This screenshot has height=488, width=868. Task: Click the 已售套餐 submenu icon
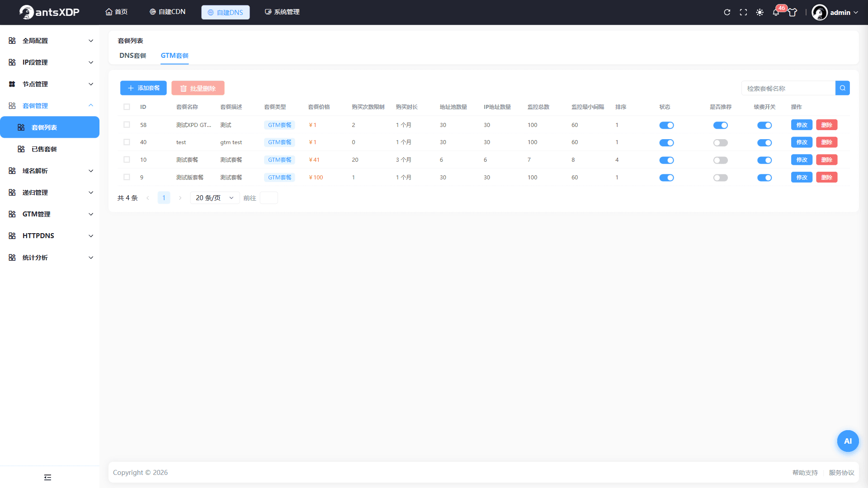[x=21, y=149]
